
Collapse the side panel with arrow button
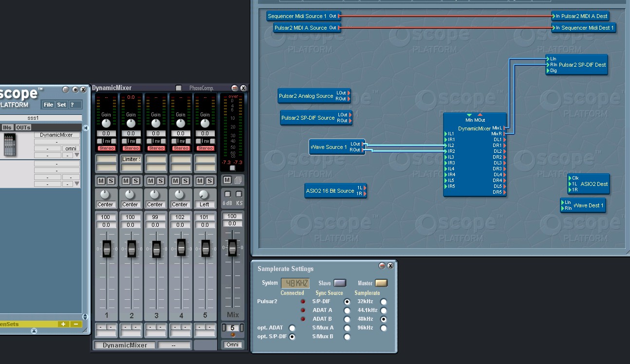coord(86,128)
